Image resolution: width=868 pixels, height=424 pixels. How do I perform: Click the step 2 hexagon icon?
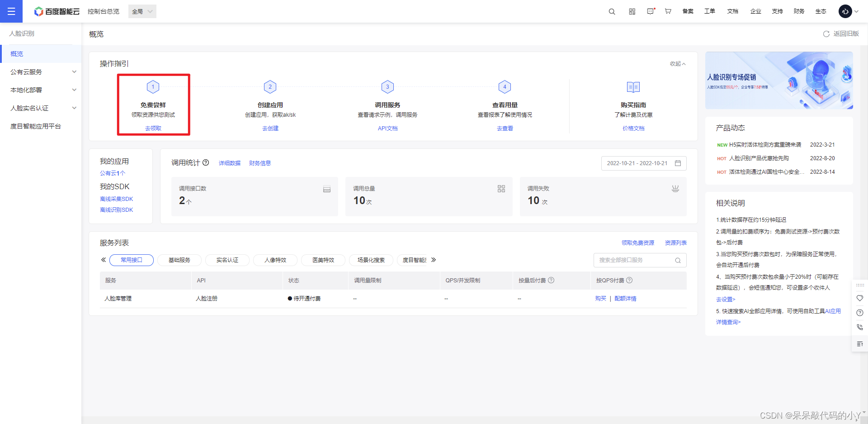tap(270, 87)
